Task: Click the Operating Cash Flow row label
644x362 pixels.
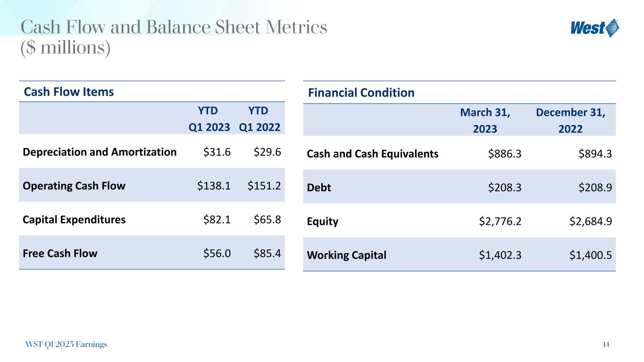Action: pos(74,186)
